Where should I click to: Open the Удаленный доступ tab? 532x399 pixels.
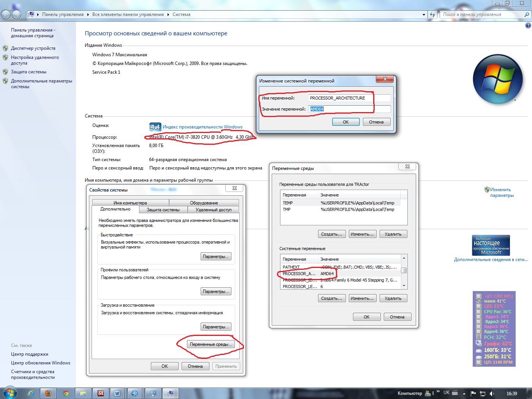pyautogui.click(x=214, y=210)
